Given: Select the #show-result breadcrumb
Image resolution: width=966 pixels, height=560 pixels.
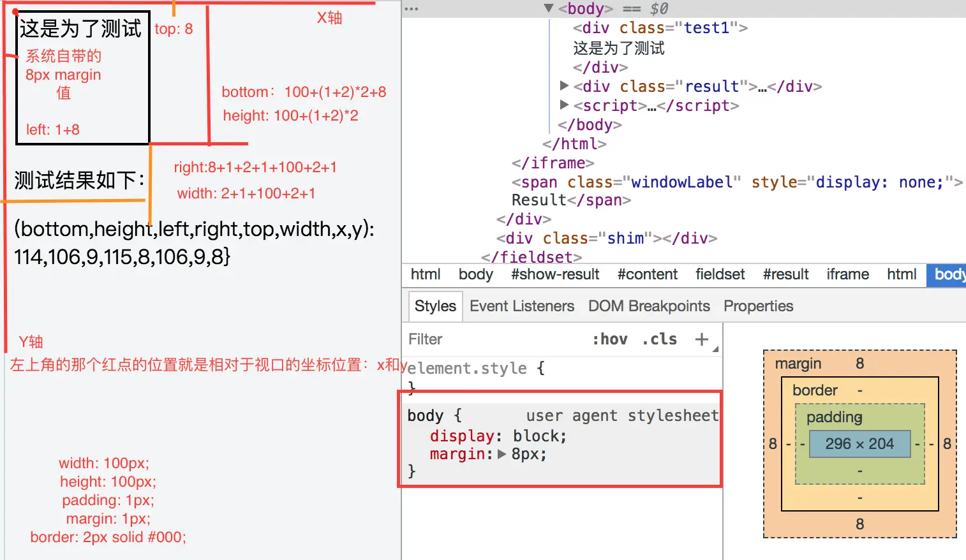Looking at the screenshot, I should [x=555, y=274].
